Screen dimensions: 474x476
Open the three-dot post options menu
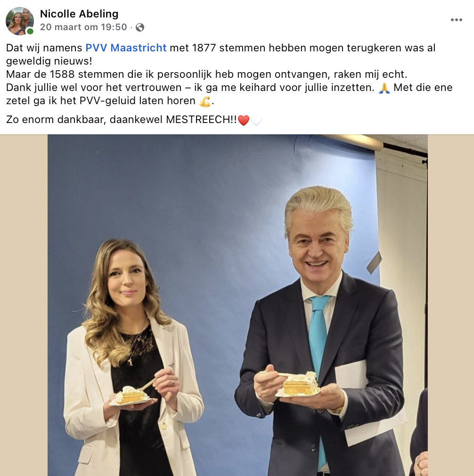[456, 20]
